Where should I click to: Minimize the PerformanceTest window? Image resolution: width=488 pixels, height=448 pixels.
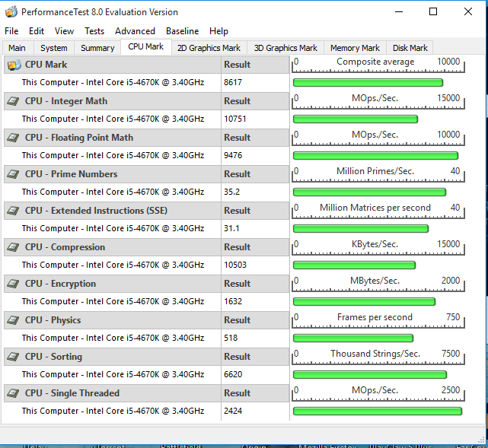399,12
